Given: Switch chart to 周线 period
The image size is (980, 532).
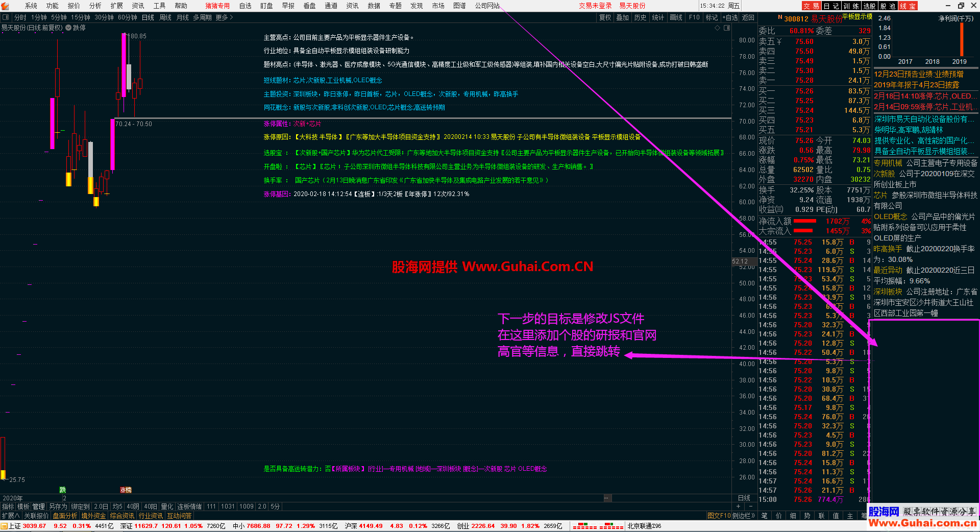Looking at the screenshot, I should coord(165,17).
